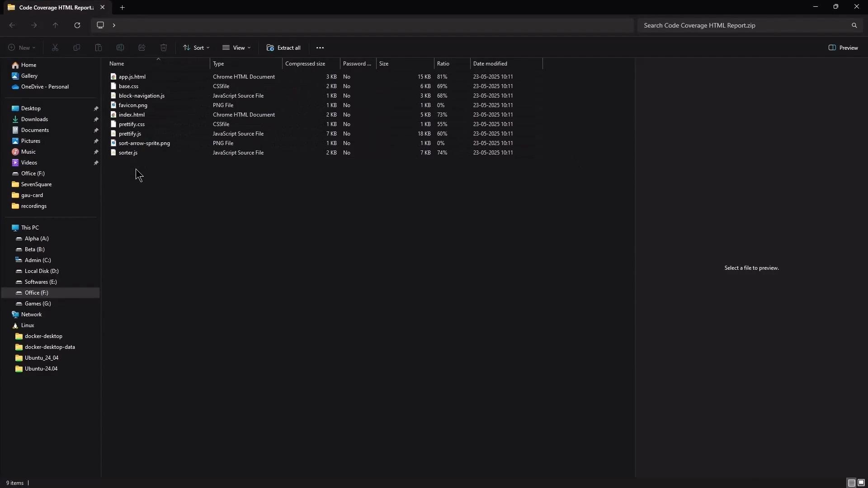Open Home in navigation pane
This screenshot has width=868, height=488.
(x=28, y=65)
